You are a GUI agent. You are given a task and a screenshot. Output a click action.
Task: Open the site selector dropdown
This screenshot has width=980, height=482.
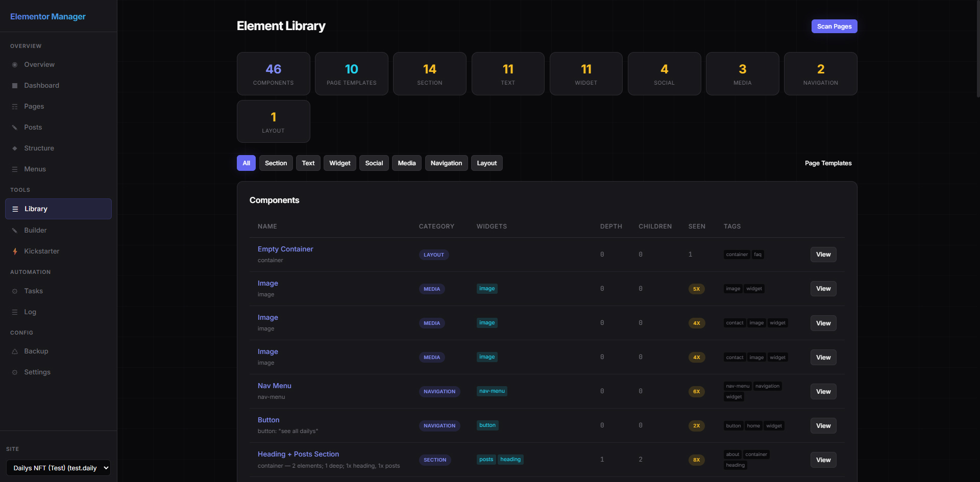[x=58, y=468]
